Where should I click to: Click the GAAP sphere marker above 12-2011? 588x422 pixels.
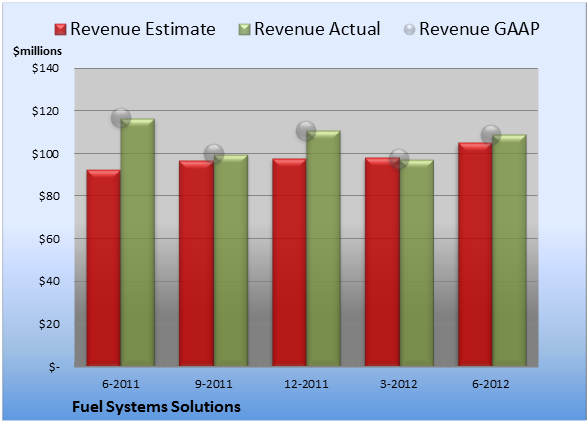pos(306,131)
